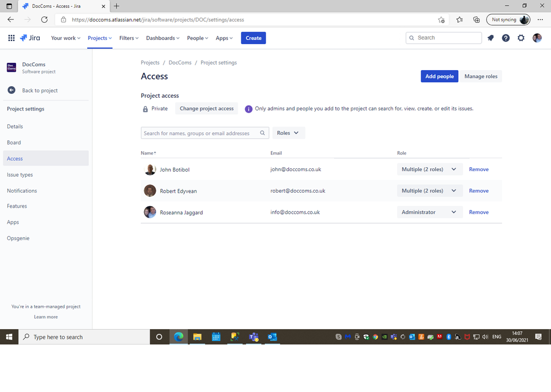Screen dimensions: 551x392
Task: Select Issue types in sidebar
Action: 46,174
